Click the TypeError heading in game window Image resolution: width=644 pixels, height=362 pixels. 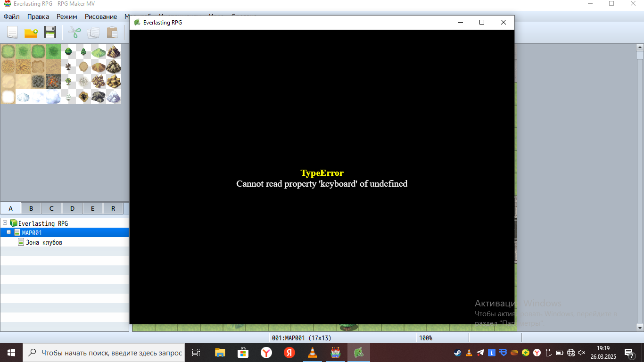pos(322,173)
